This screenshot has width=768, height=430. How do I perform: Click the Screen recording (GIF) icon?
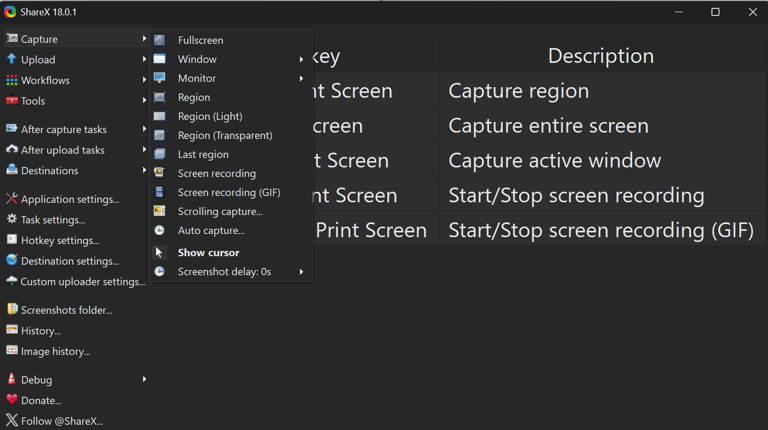(x=159, y=192)
